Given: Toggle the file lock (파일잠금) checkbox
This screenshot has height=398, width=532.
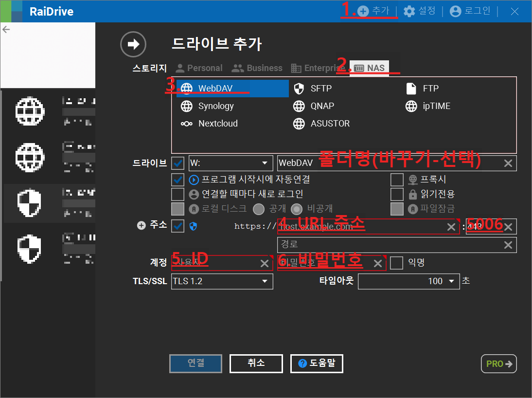Looking at the screenshot, I should [x=397, y=209].
